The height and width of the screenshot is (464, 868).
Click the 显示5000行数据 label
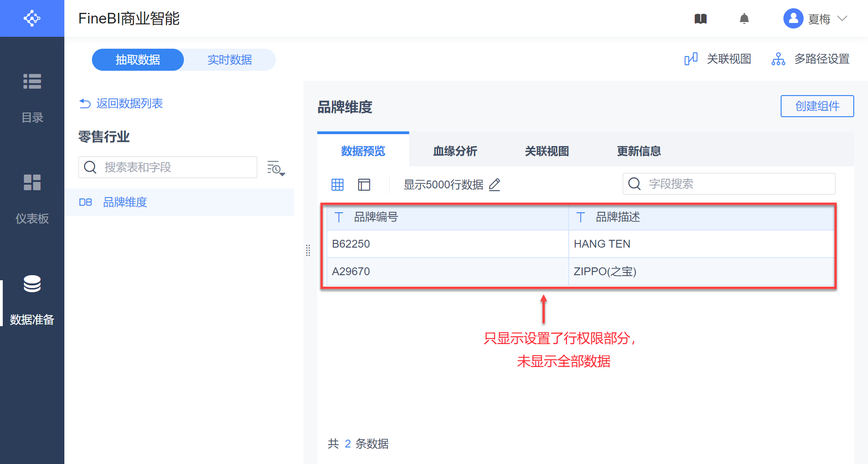point(443,185)
